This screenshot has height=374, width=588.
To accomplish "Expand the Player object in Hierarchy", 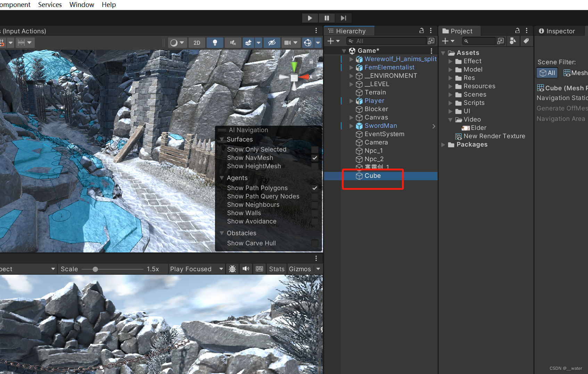I will (351, 101).
